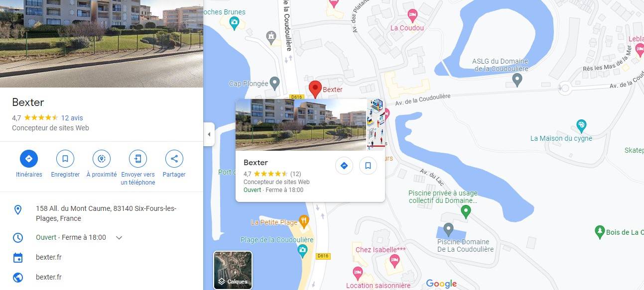The image size is (644, 290).
Task: Click the bexter.fr appointment link beside the calendar icon
Action: click(49, 257)
